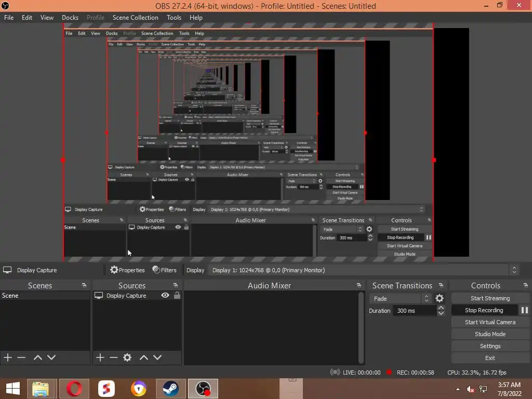Image resolution: width=532 pixels, height=399 pixels.
Task: Toggle the Display Capture lock icon
Action: click(x=177, y=295)
